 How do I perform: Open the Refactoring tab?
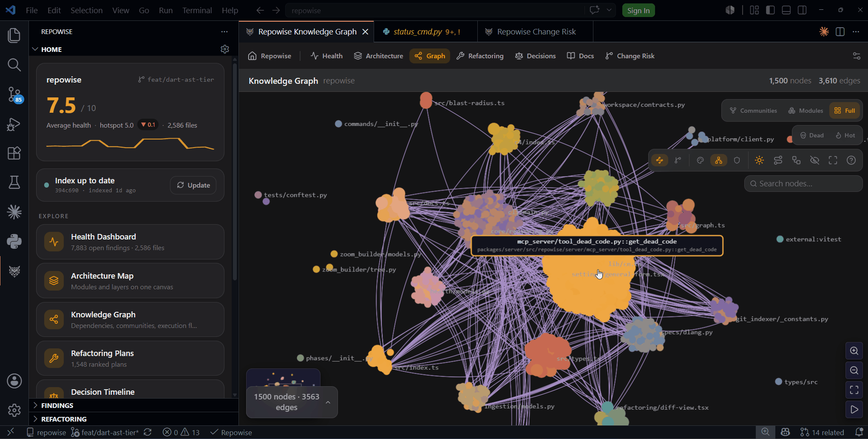pyautogui.click(x=480, y=56)
